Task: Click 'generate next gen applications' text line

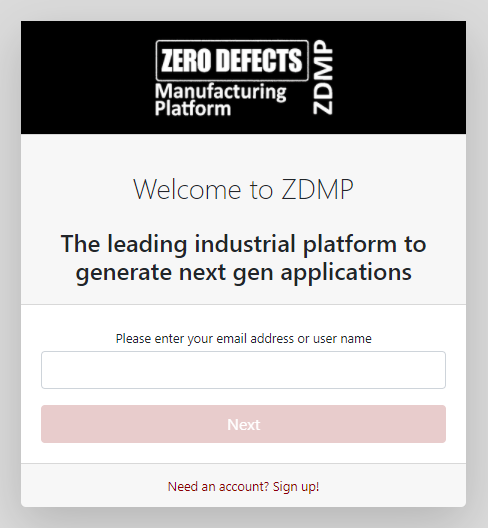Action: (x=243, y=272)
